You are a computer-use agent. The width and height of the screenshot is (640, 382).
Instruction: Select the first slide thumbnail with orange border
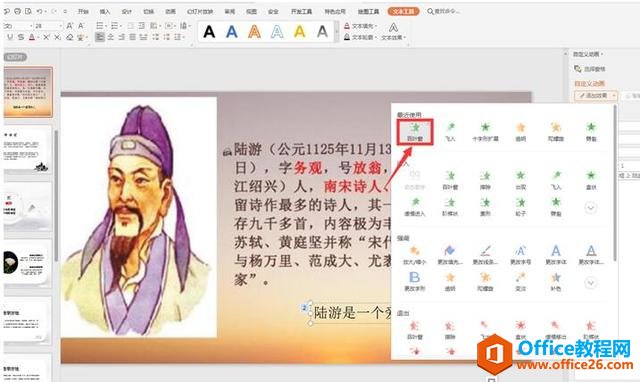coord(28,92)
